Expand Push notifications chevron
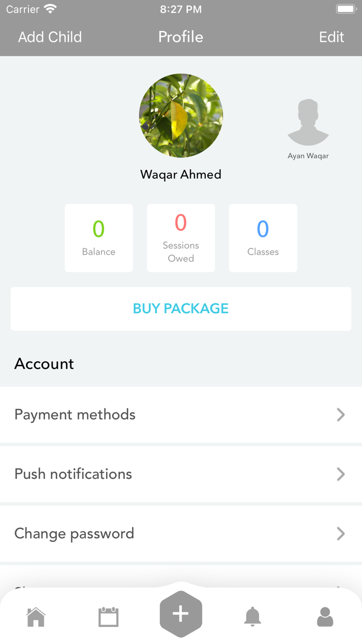This screenshot has height=644, width=362. [x=340, y=474]
